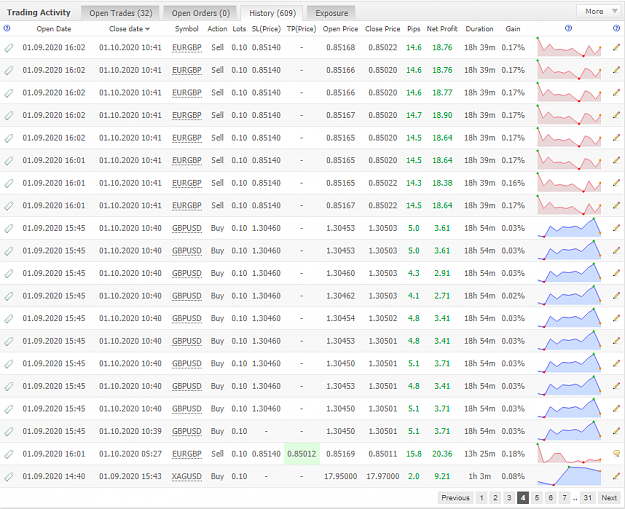Click pencil icon for the XAGUSD trade
This screenshot has width=625, height=509.
[616, 476]
